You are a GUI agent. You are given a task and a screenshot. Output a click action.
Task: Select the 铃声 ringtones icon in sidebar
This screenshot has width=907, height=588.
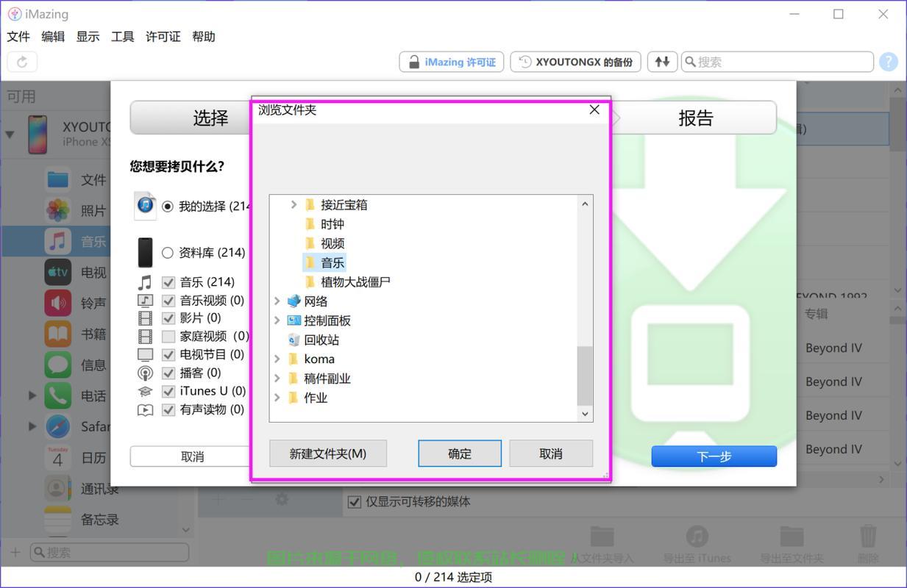(57, 303)
